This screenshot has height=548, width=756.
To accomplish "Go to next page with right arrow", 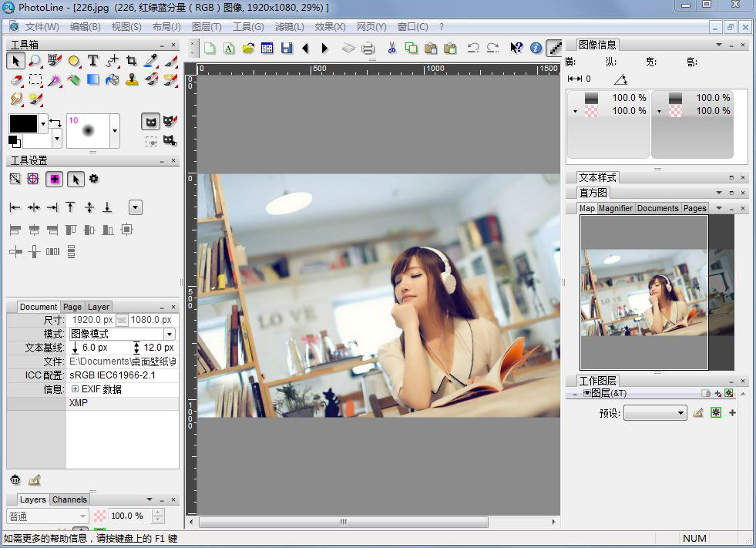I will [324, 48].
